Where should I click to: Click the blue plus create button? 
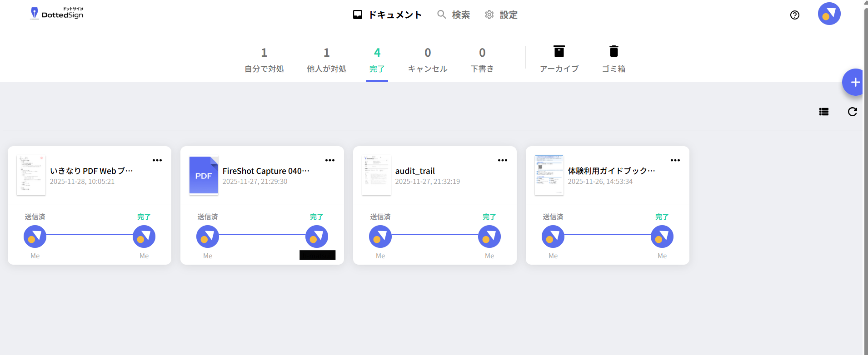(x=855, y=82)
